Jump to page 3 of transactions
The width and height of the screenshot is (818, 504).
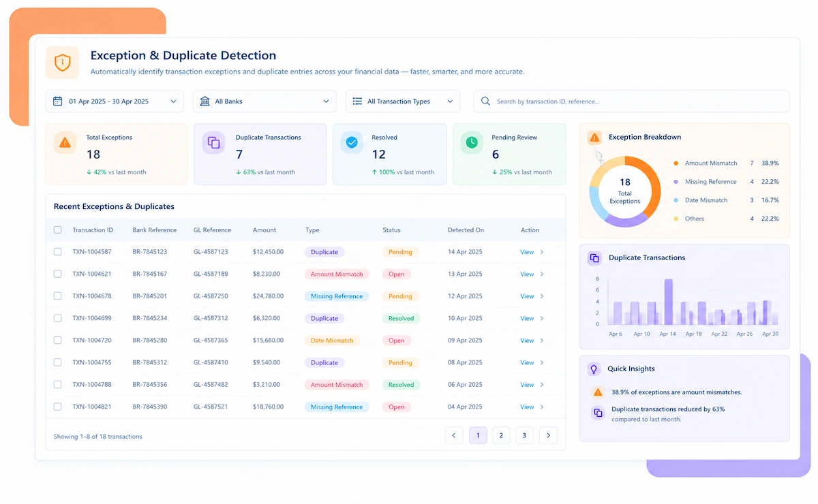pyautogui.click(x=524, y=436)
